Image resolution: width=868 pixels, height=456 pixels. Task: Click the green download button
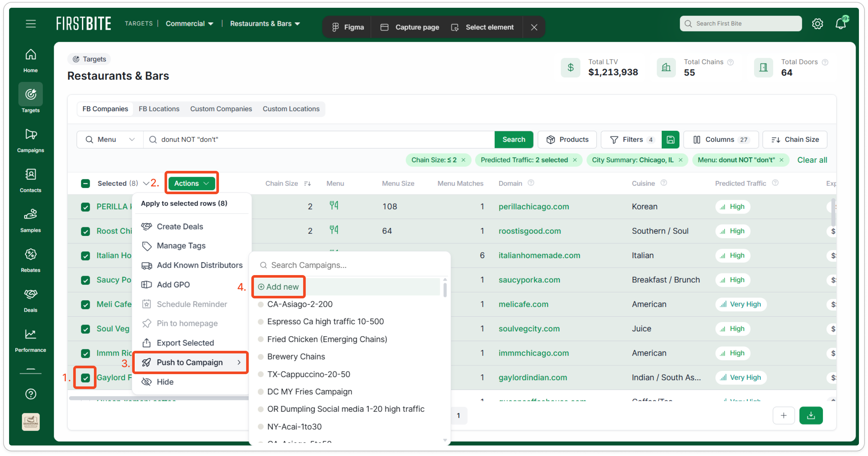(811, 415)
